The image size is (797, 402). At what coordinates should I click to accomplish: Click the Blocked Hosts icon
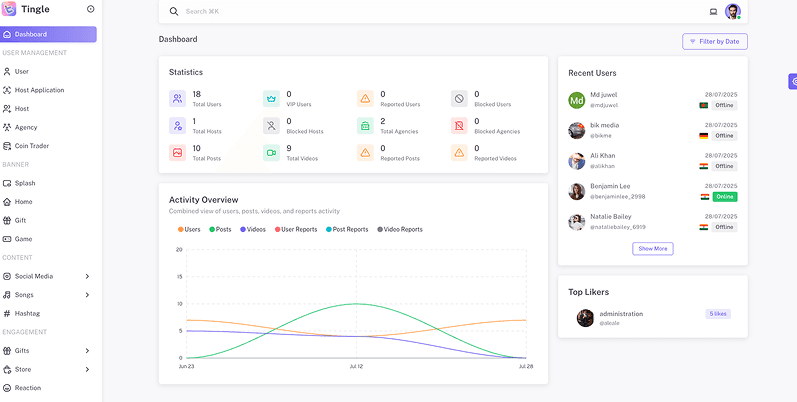click(271, 126)
